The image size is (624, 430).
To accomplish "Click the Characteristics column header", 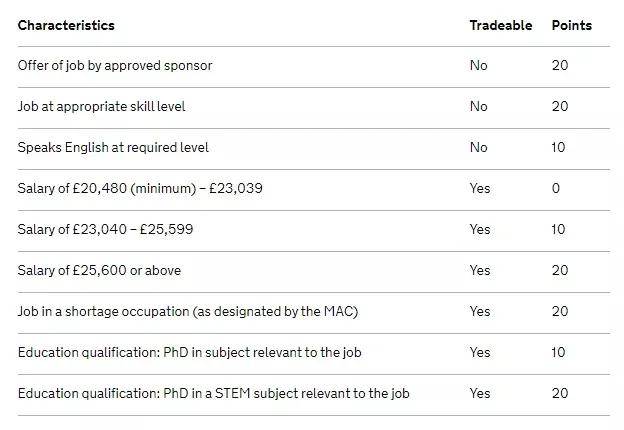I will point(66,25).
